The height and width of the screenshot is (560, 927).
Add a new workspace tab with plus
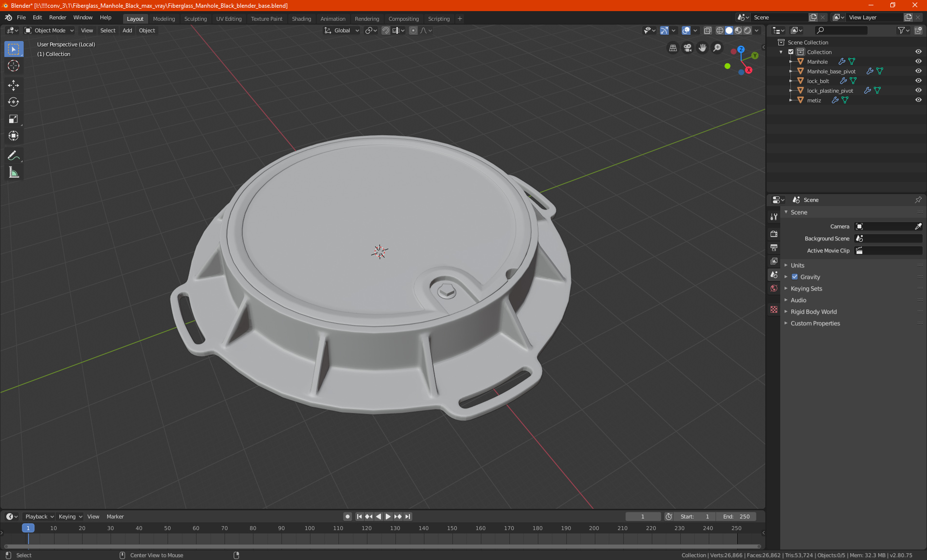pos(460,19)
